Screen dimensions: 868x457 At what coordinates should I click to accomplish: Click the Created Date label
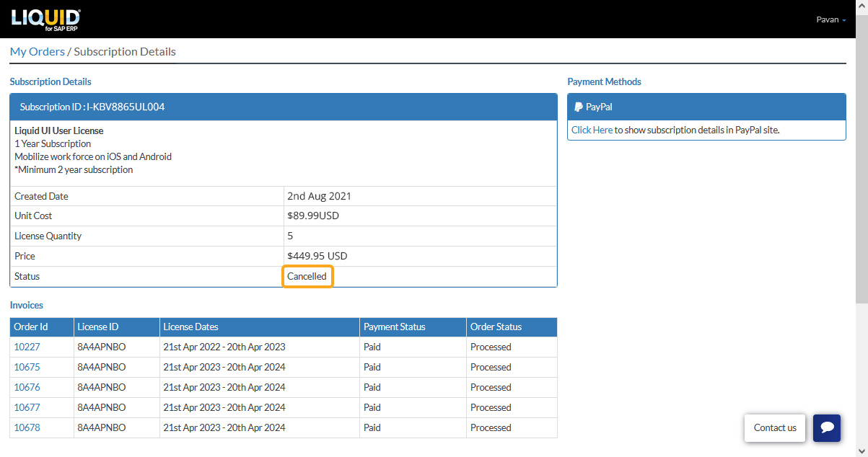tap(41, 196)
